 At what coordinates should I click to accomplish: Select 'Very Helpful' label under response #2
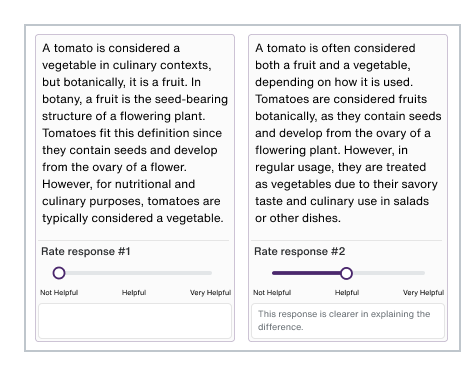[423, 293]
